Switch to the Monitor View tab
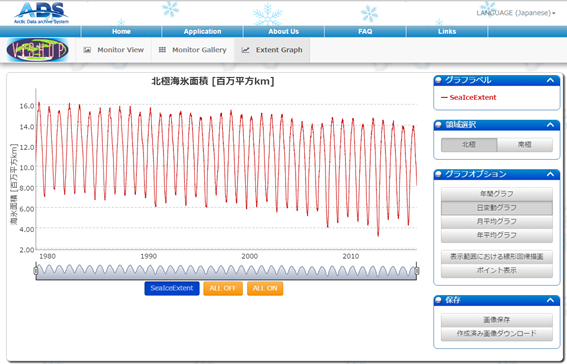The image size is (567, 364). tap(114, 50)
